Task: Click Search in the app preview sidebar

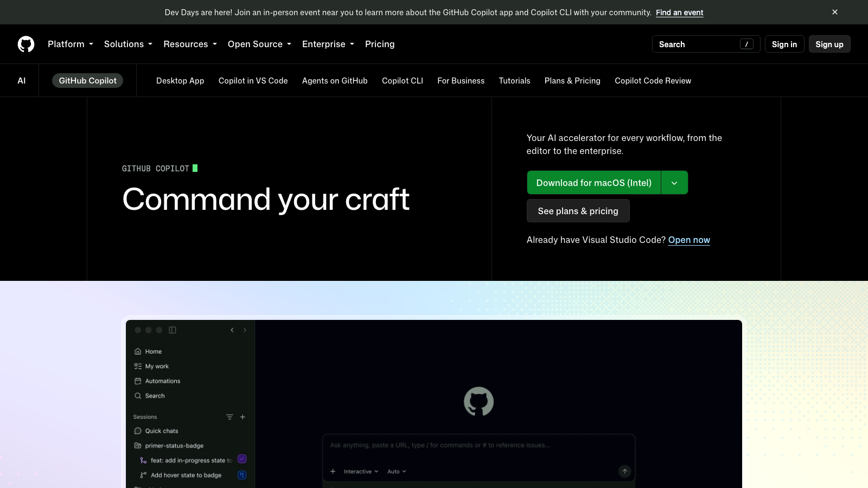Action: pos(150,396)
